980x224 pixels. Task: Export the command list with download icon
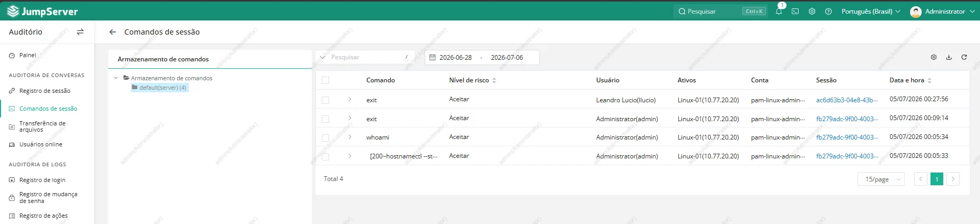coord(949,57)
